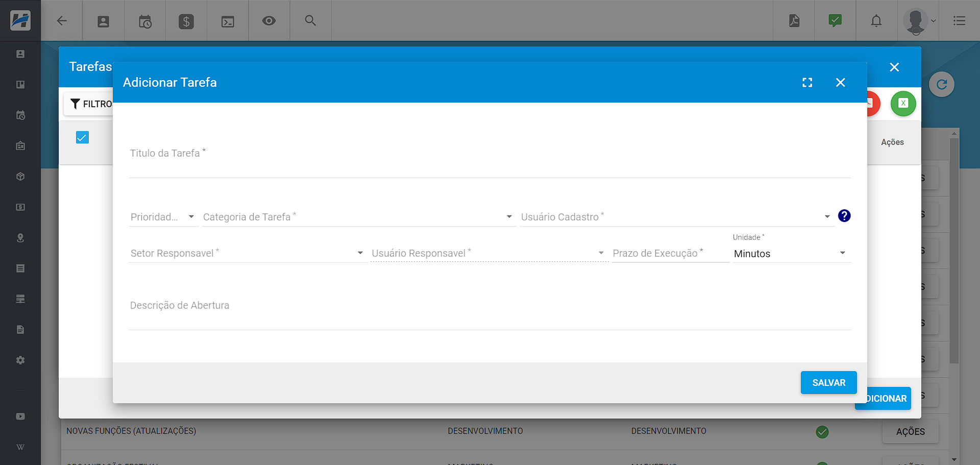Expand the Adicionar Tarefa dialog to fullscreen
Screen dimensions: 980x465
[x=807, y=83]
